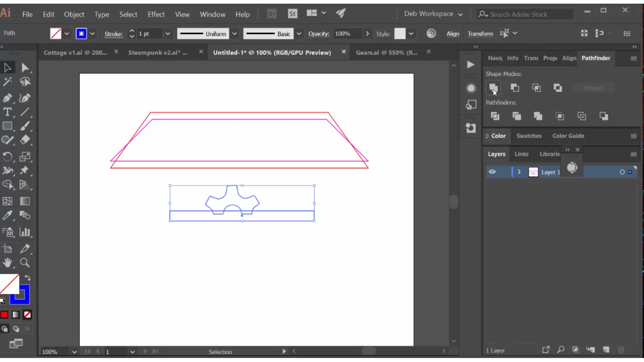
Task: Click Layer 1 target circle
Action: (x=622, y=172)
